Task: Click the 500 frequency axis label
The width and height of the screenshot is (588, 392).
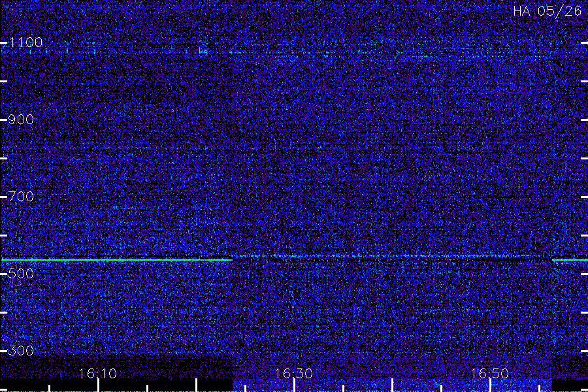Action: [x=21, y=274]
